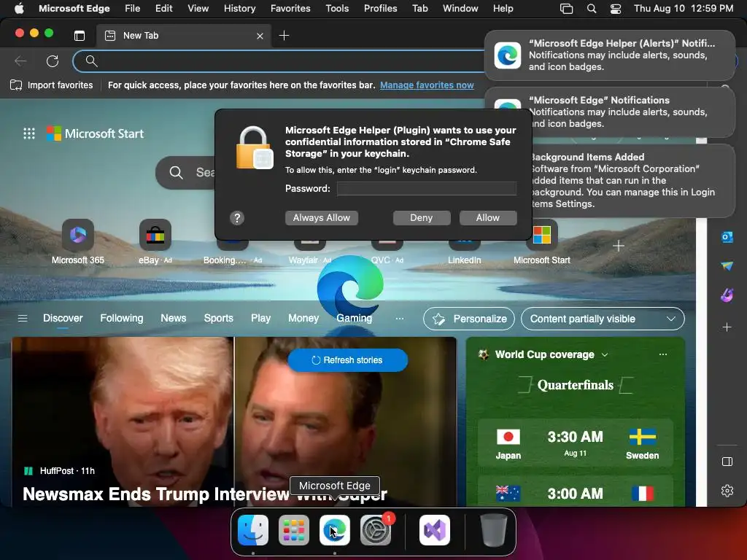
Task: Add a sidebar app with plus
Action: [727, 327]
